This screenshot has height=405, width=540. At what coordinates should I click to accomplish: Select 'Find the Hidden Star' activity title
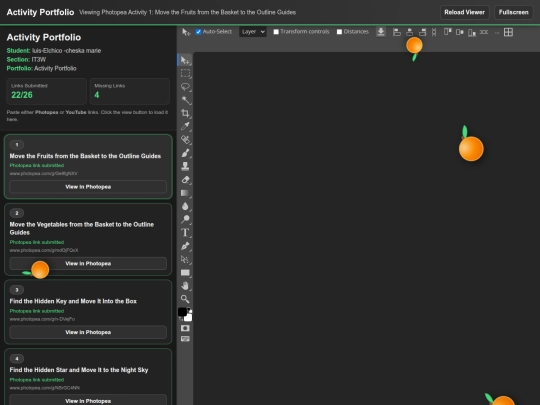tap(79, 370)
